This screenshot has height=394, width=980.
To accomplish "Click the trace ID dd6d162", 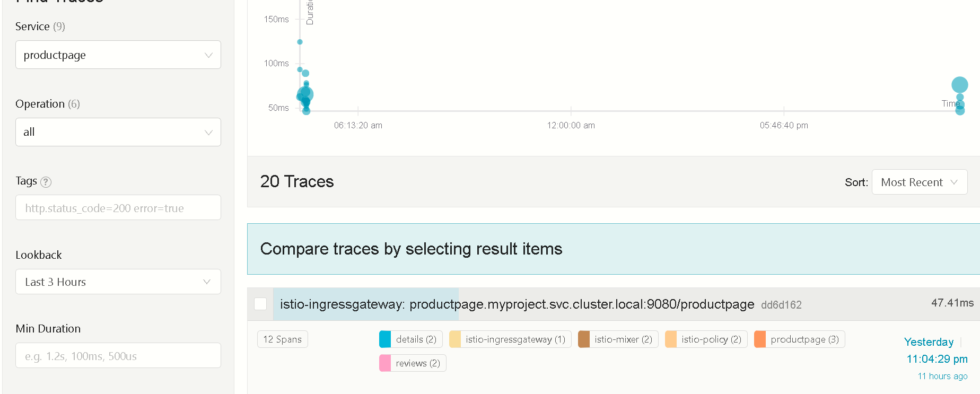I will (781, 305).
